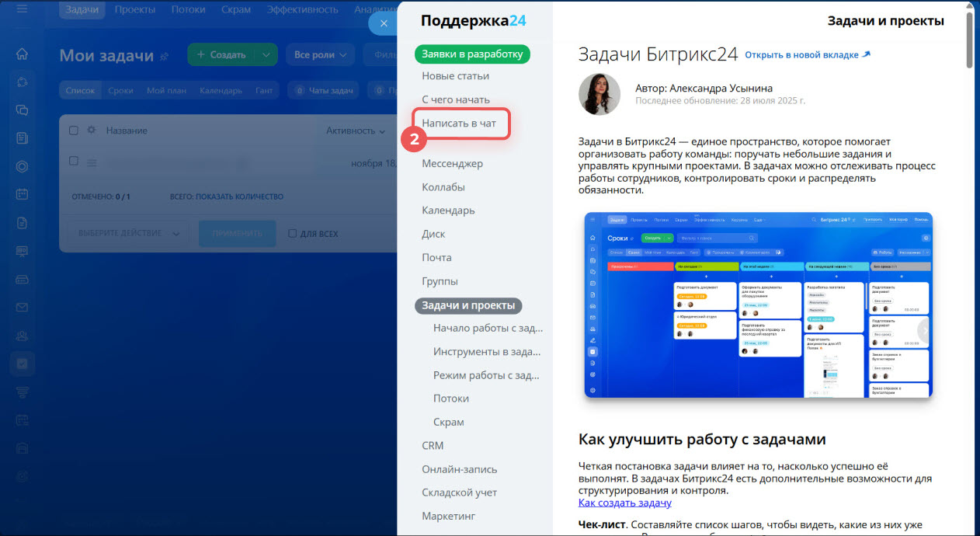The width and height of the screenshot is (980, 536).
Task: Click Открыть в новой вкладке link
Action: pos(808,55)
